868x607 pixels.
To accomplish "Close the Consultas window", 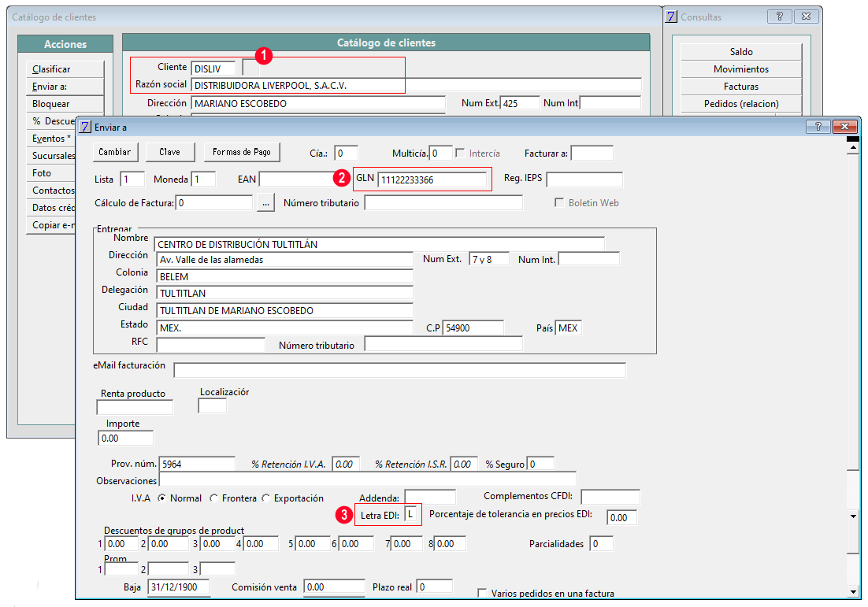I will [806, 17].
